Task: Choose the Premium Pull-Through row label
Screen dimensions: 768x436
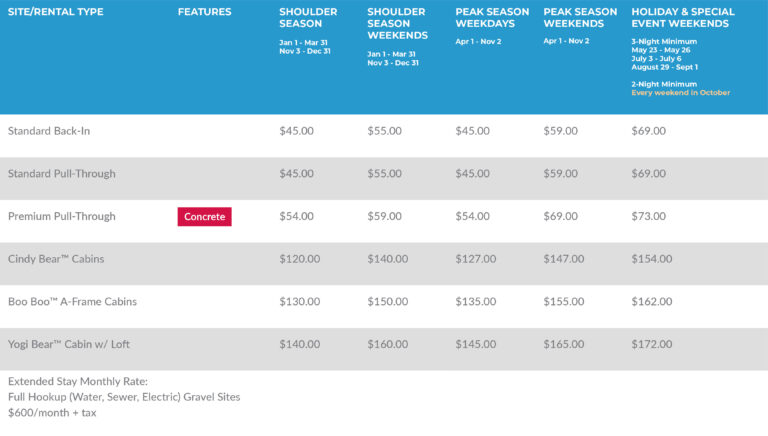Action: pos(61,216)
